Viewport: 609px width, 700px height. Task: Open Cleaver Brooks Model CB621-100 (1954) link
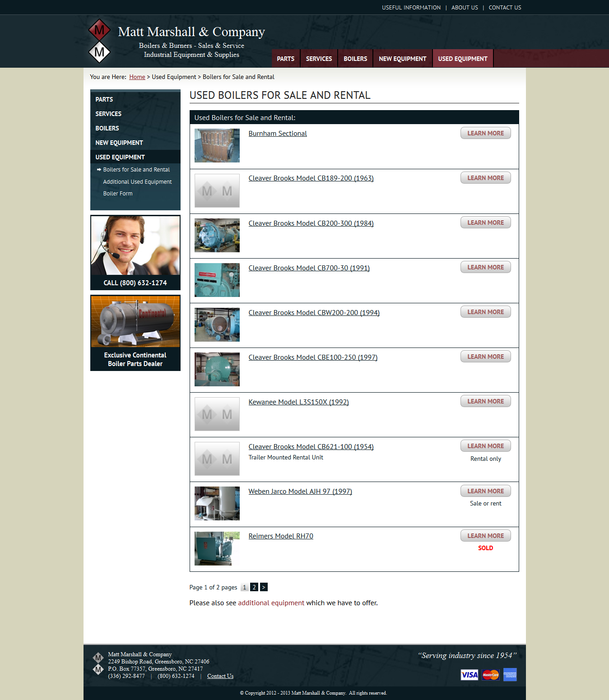[x=311, y=447]
